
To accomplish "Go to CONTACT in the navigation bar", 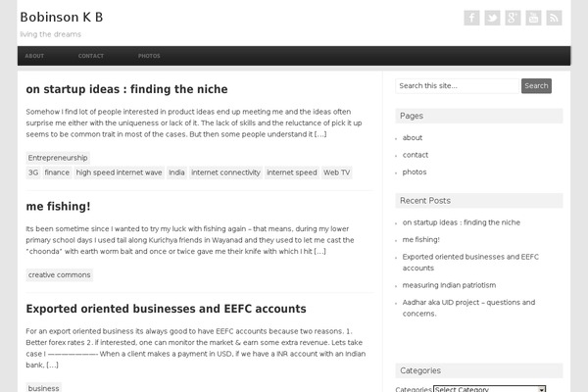I will 91,56.
